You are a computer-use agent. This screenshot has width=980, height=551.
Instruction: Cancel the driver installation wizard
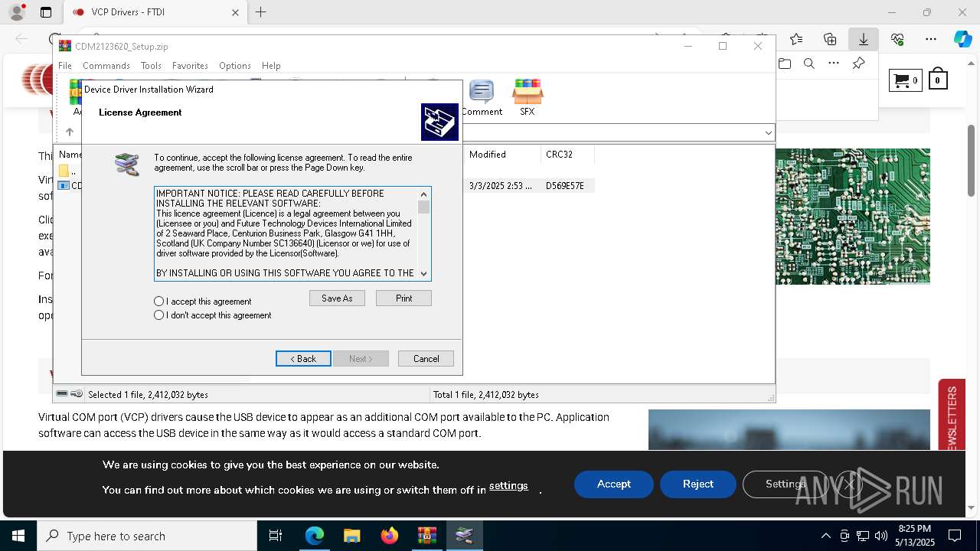click(426, 359)
